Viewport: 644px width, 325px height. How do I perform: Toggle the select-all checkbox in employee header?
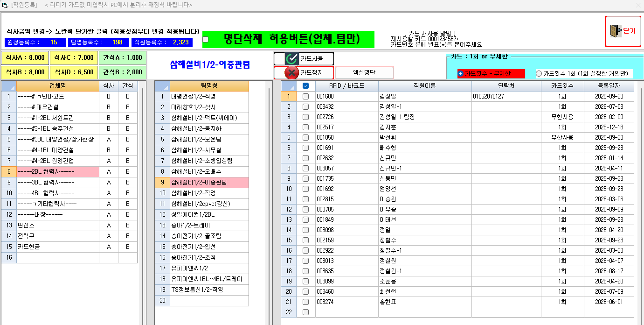coord(306,86)
